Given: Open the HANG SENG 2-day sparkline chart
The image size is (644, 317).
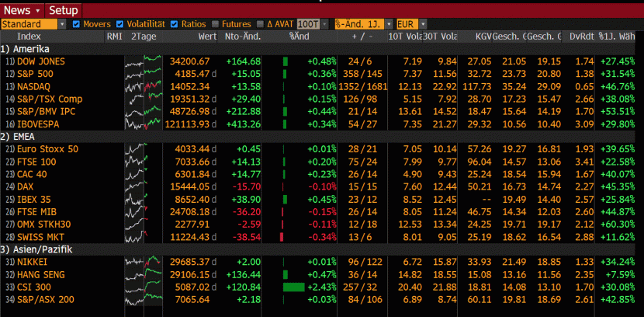Looking at the screenshot, I should [x=144, y=274].
